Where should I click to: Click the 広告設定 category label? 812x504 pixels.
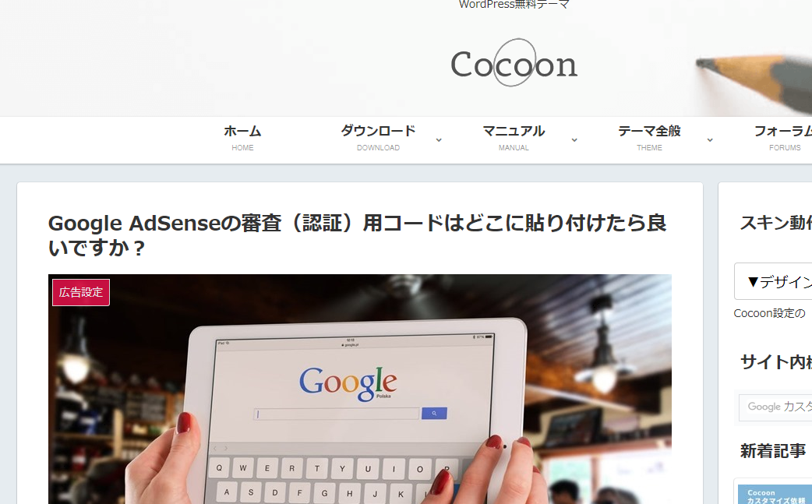coord(81,292)
